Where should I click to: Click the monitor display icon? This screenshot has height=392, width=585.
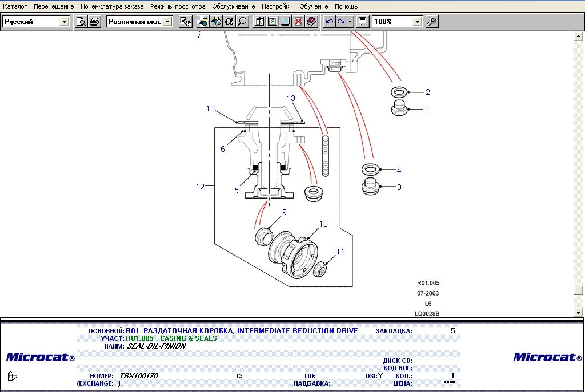coord(286,22)
